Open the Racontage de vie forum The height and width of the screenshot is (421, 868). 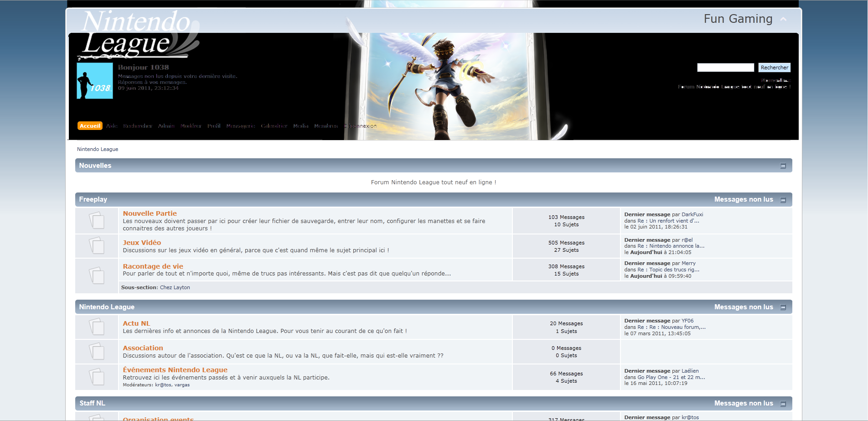coord(153,266)
